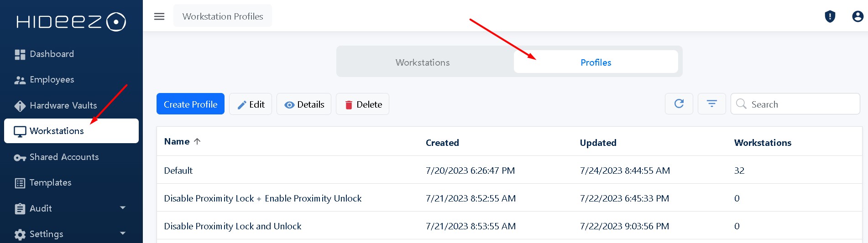Open the user account profile icon
The image size is (868, 243).
pyautogui.click(x=858, y=16)
